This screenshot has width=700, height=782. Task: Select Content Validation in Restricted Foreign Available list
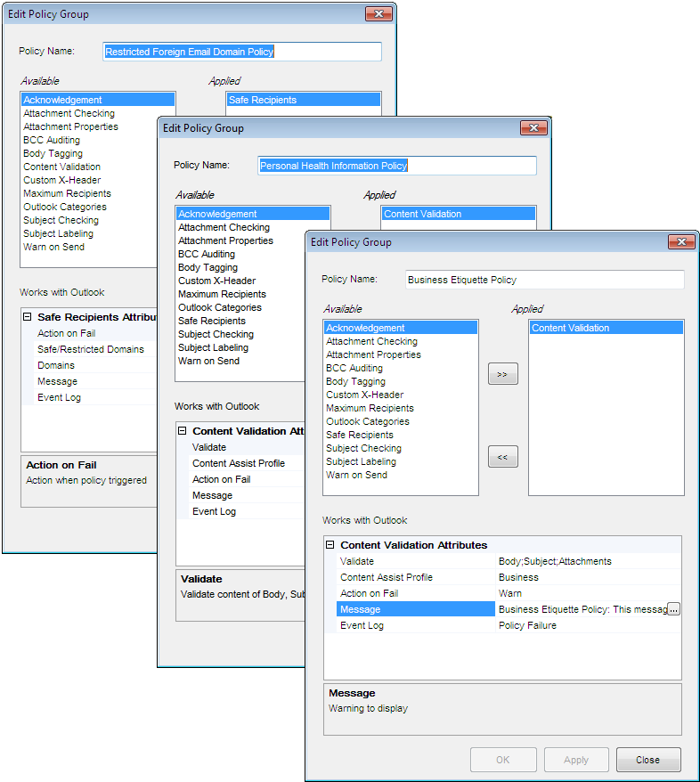[89, 167]
